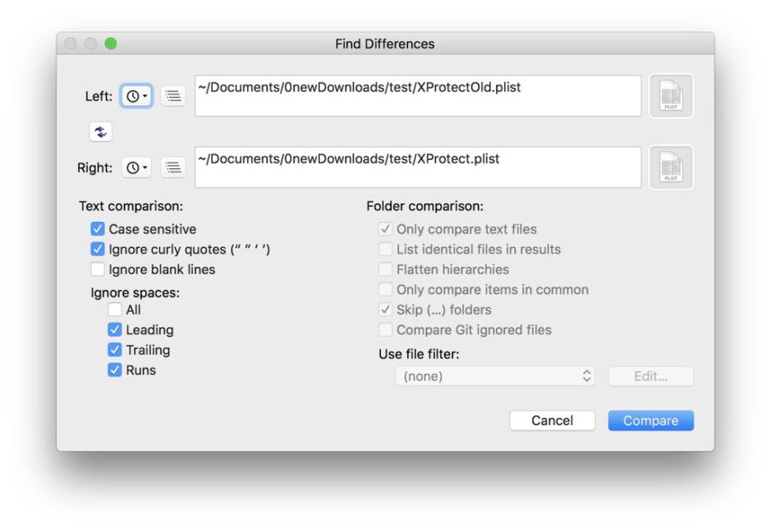Click the Right path list icon
This screenshot has height=532, width=771.
172,167
